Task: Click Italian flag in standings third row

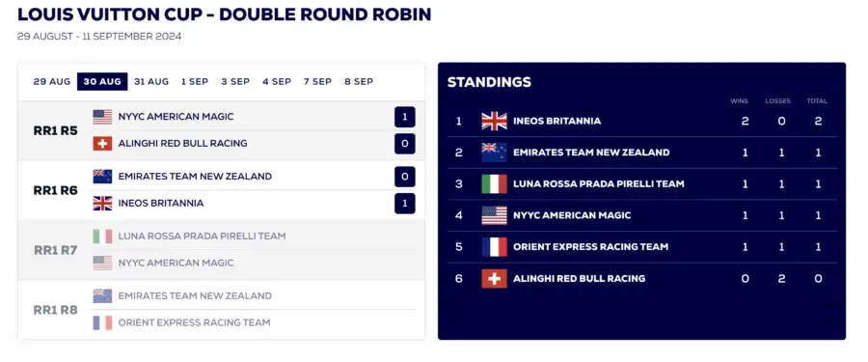Action: [495, 184]
